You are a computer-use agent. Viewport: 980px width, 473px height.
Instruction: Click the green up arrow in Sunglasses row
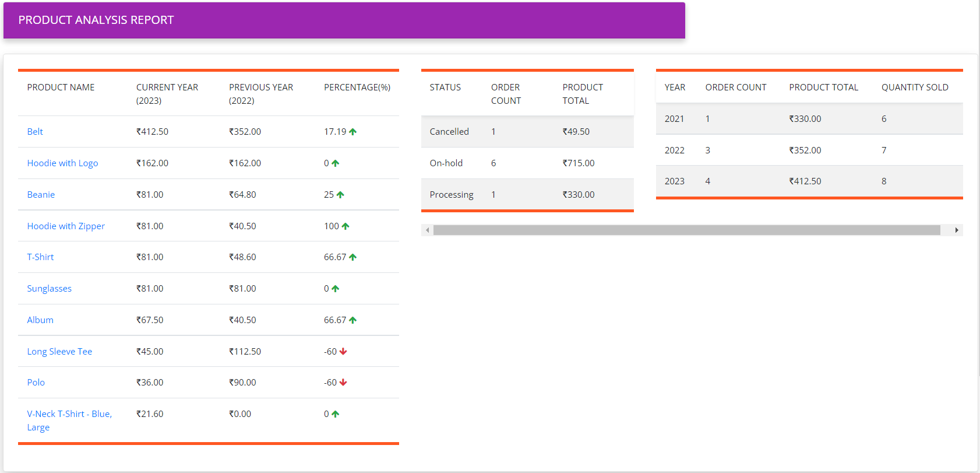335,289
